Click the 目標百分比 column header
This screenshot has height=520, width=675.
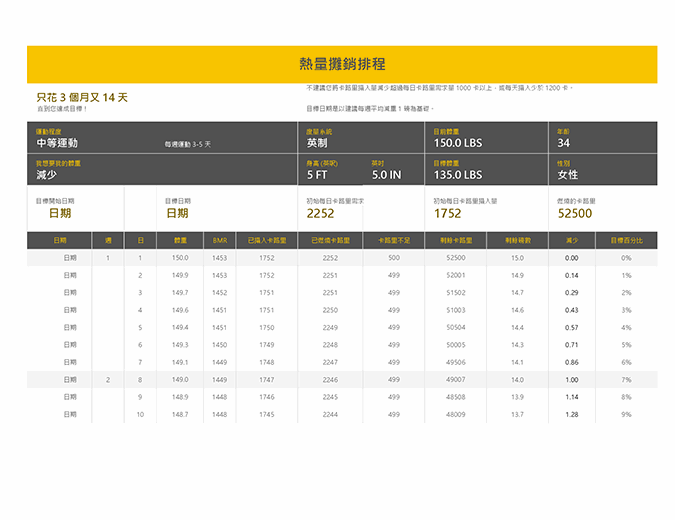coord(626,241)
